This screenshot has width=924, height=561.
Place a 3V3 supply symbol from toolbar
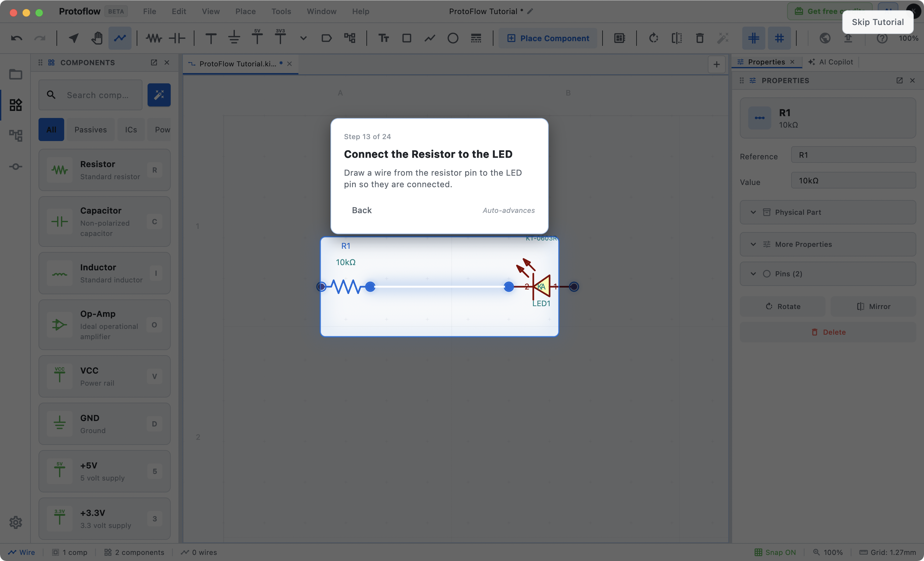pos(280,37)
